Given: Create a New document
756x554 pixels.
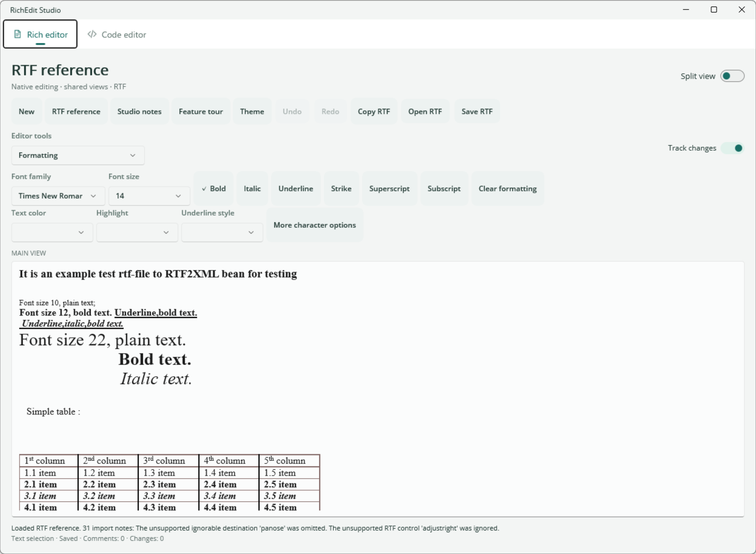Looking at the screenshot, I should tap(27, 111).
